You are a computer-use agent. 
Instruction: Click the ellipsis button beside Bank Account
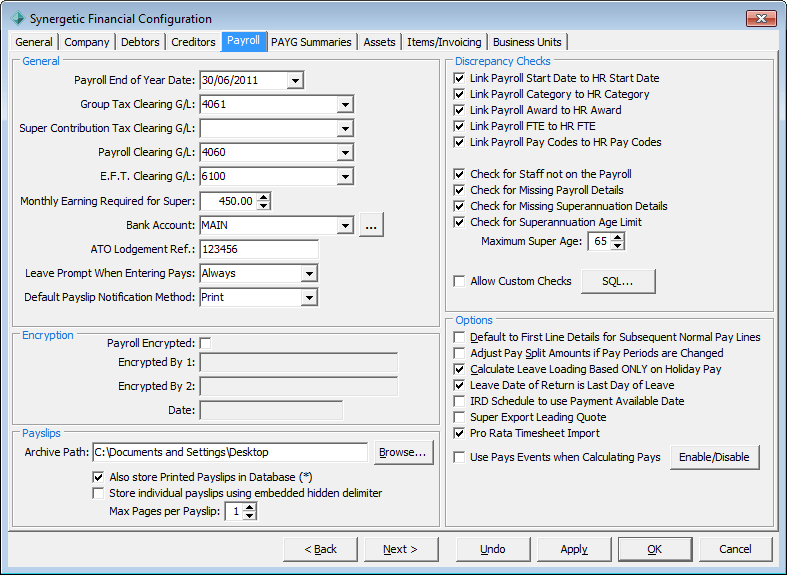click(371, 224)
